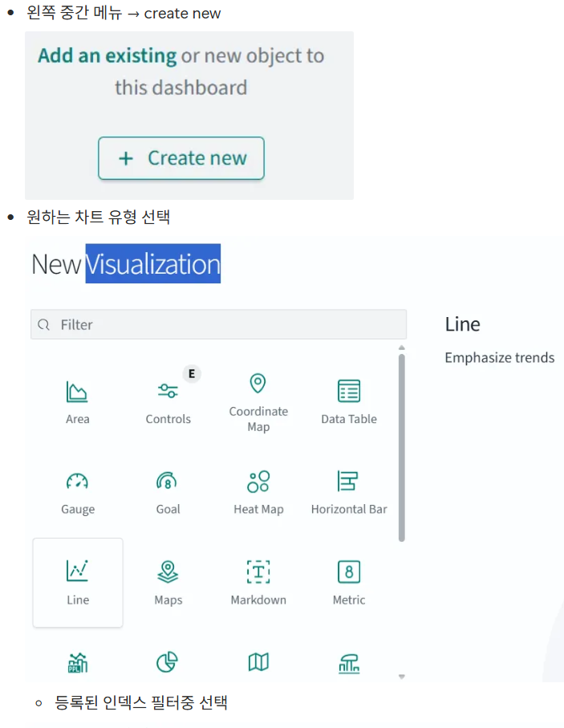Choose the Gauge visualization icon
Viewport: 564px width, 728px height.
click(x=77, y=481)
